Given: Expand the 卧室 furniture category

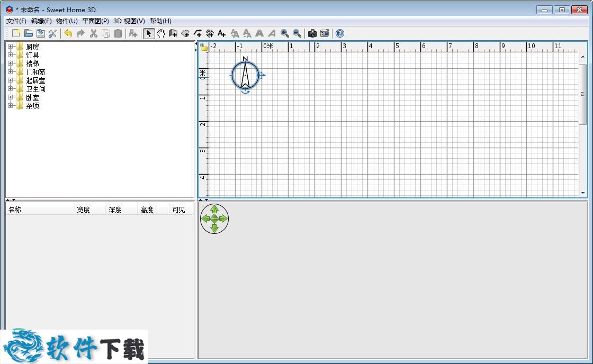Looking at the screenshot, I should click(x=10, y=97).
